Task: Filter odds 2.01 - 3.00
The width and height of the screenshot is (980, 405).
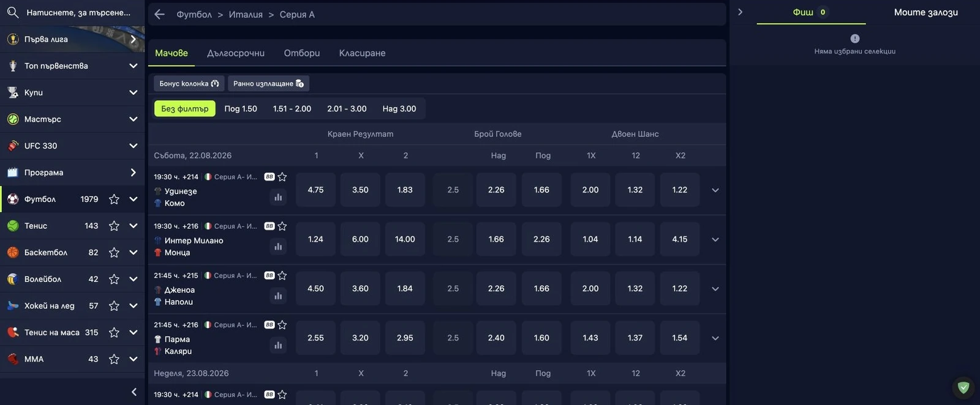Action: (x=347, y=109)
